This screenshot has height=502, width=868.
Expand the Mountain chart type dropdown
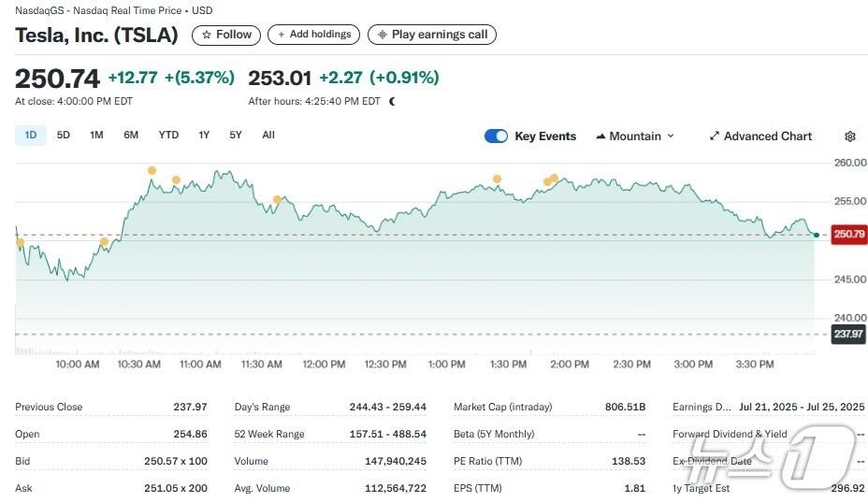pyautogui.click(x=670, y=136)
